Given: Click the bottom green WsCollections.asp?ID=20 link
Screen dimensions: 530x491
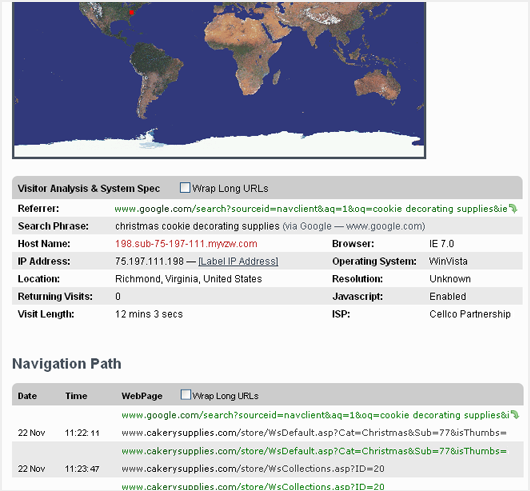Looking at the screenshot, I should pyautogui.click(x=253, y=487).
